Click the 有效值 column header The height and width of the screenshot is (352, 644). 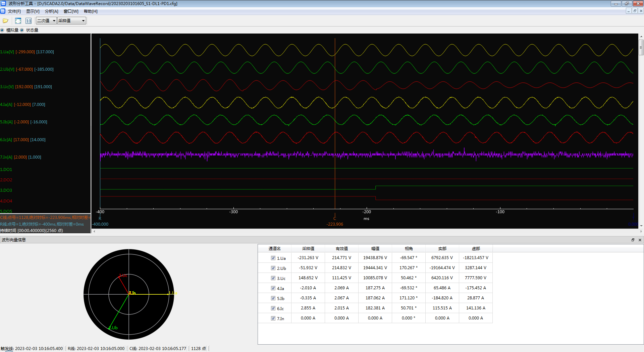point(341,249)
